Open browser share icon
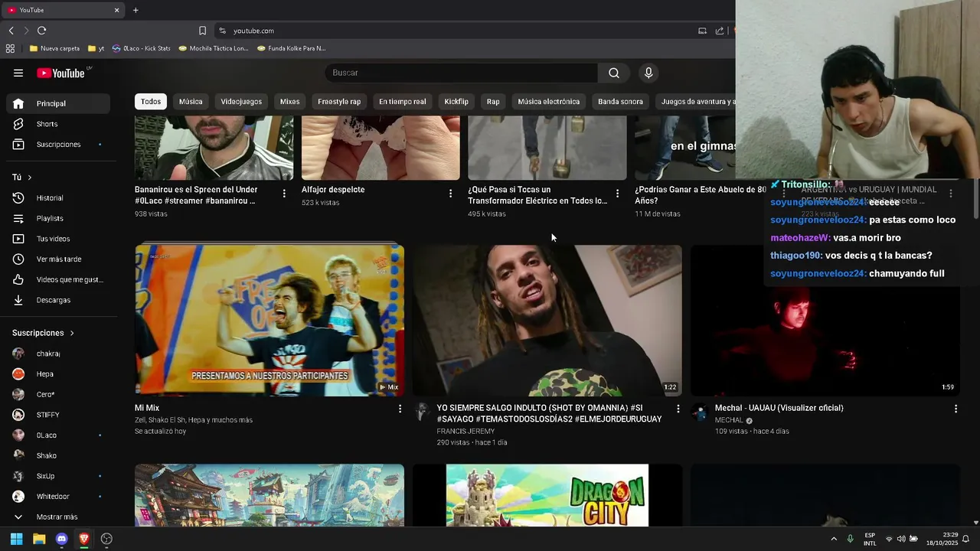Screen dimensions: 980x551 tap(720, 31)
